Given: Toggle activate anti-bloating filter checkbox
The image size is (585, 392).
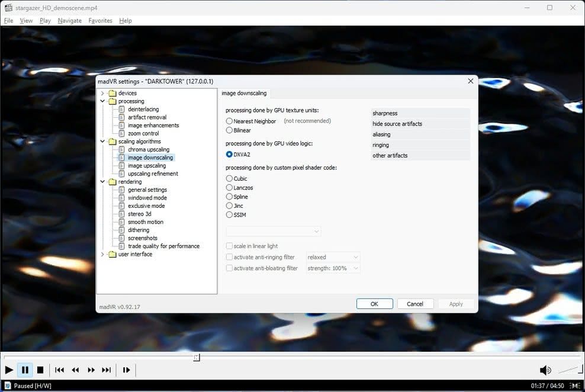Looking at the screenshot, I should (x=229, y=268).
